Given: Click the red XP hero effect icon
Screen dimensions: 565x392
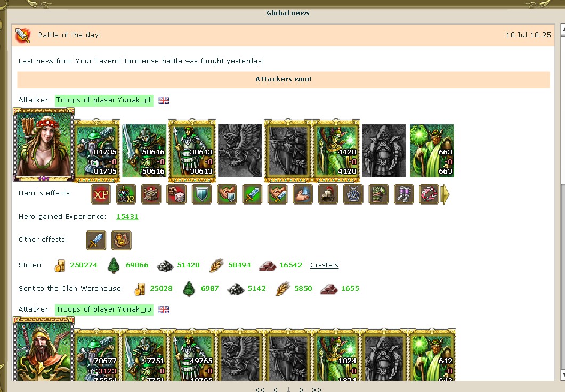Looking at the screenshot, I should 101,194.
